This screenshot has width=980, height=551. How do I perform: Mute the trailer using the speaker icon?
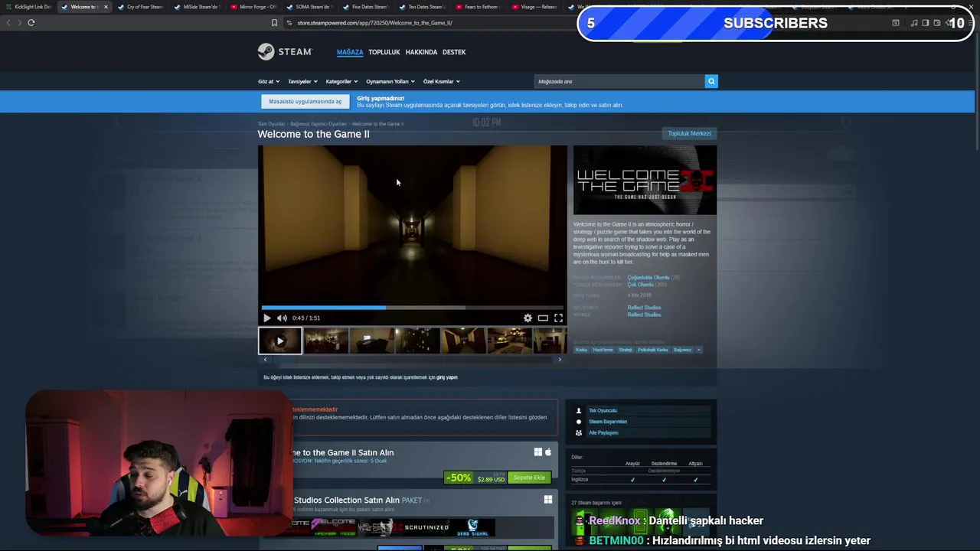282,318
